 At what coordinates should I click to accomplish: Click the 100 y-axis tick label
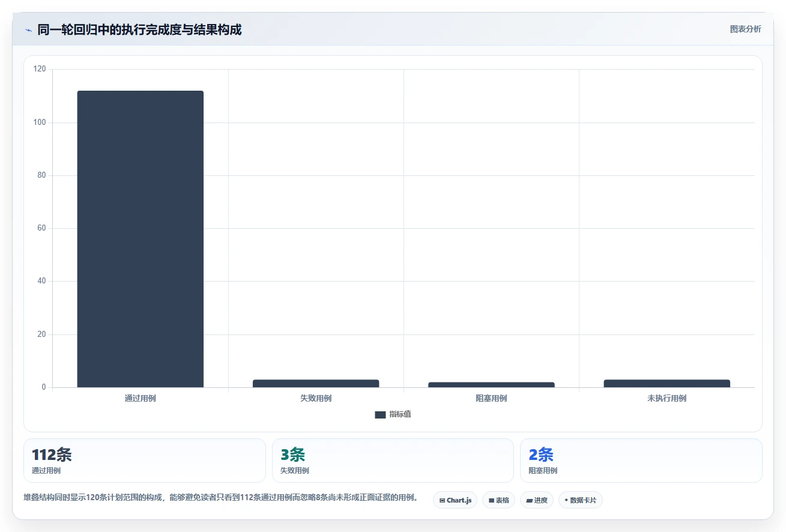pos(40,122)
